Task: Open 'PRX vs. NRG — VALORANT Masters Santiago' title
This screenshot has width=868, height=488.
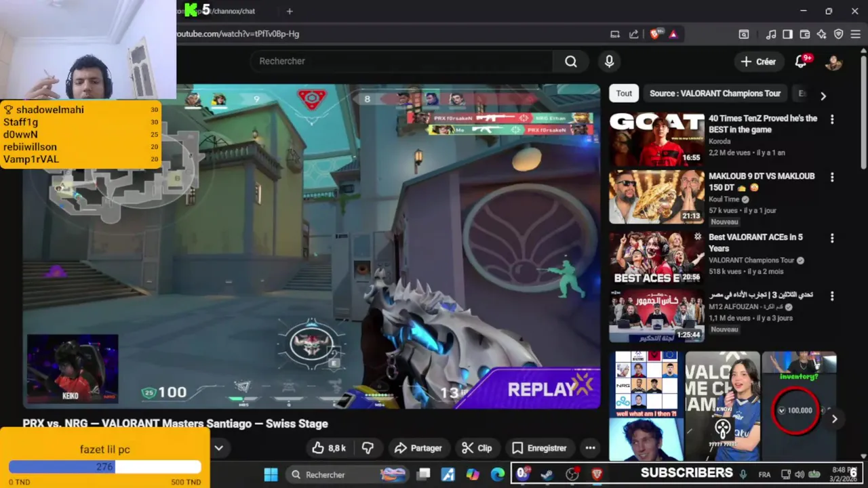Action: click(x=175, y=424)
